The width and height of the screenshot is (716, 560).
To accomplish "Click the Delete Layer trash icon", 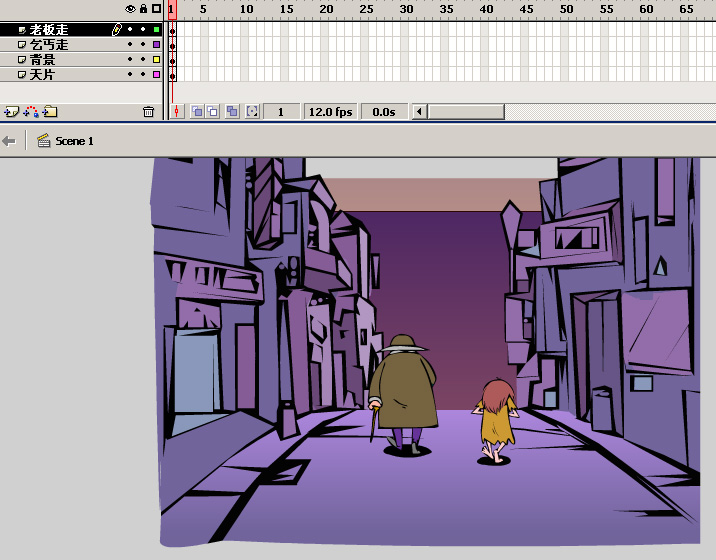I will [x=148, y=112].
